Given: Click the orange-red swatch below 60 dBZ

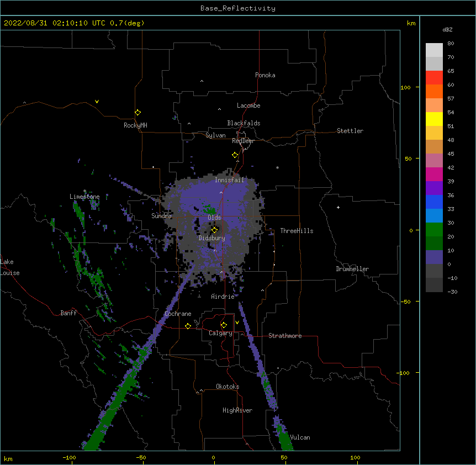Looking at the screenshot, I should click(x=434, y=92).
